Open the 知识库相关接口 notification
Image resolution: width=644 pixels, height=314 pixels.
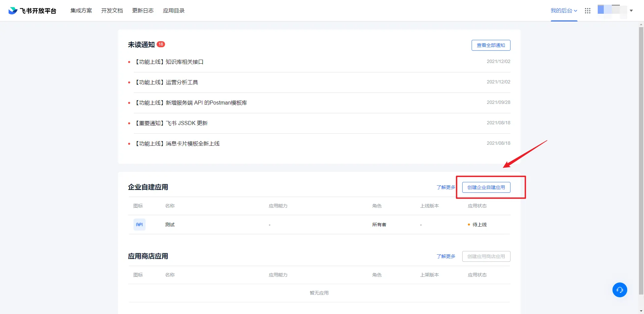point(169,62)
